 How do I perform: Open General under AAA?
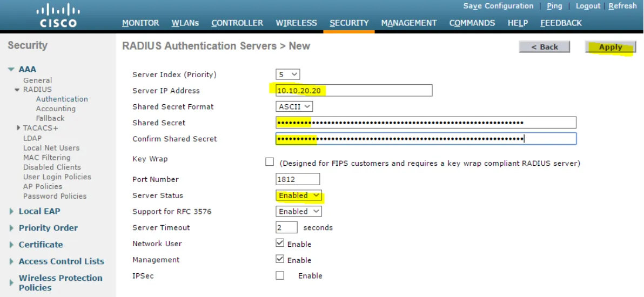point(37,80)
